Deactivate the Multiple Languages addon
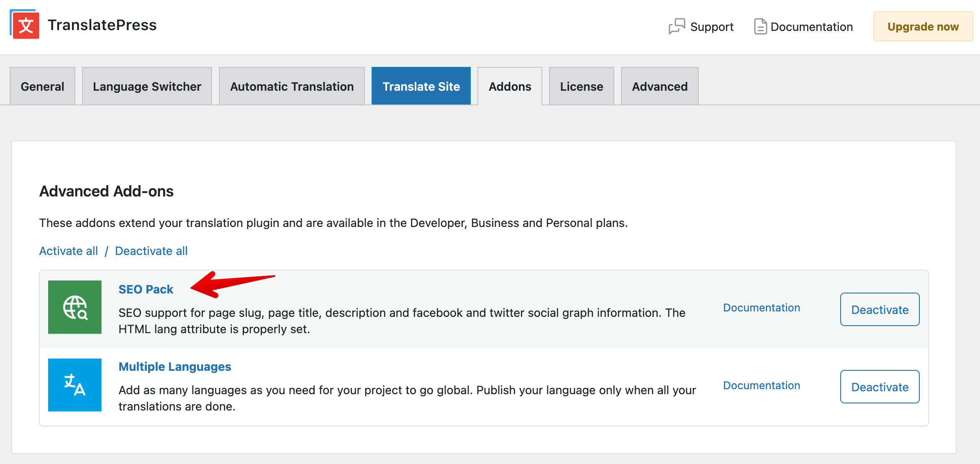 tap(880, 387)
